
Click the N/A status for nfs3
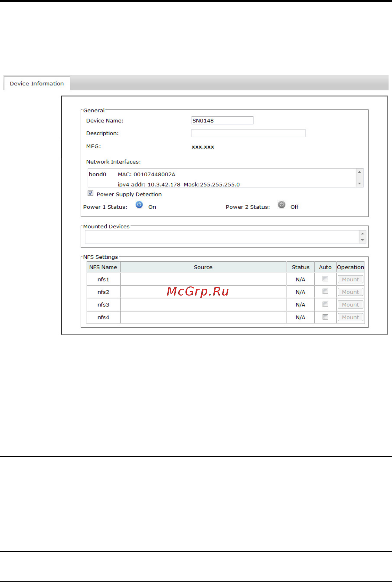(x=300, y=305)
